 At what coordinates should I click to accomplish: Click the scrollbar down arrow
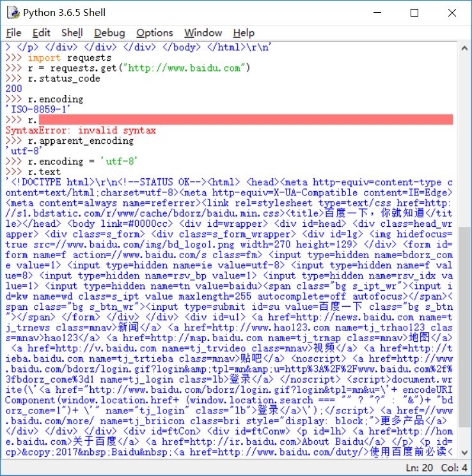point(464,452)
